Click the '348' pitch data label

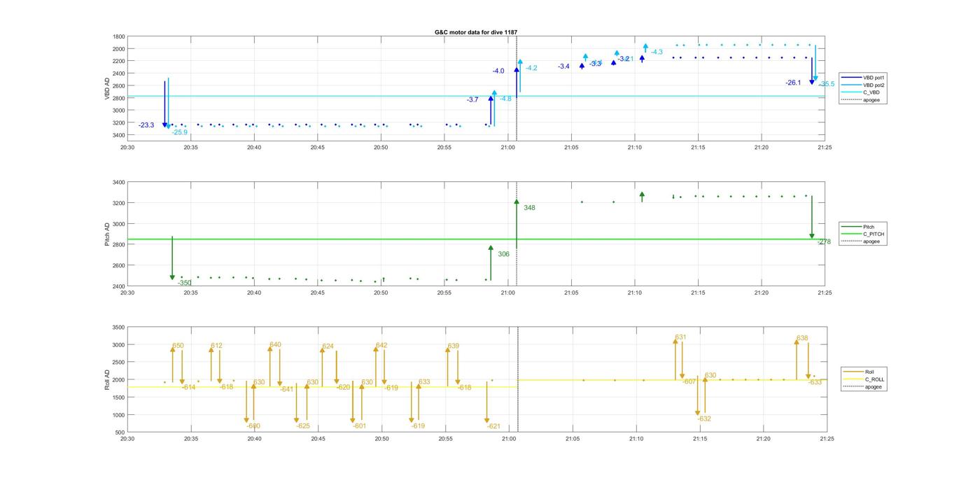(529, 208)
